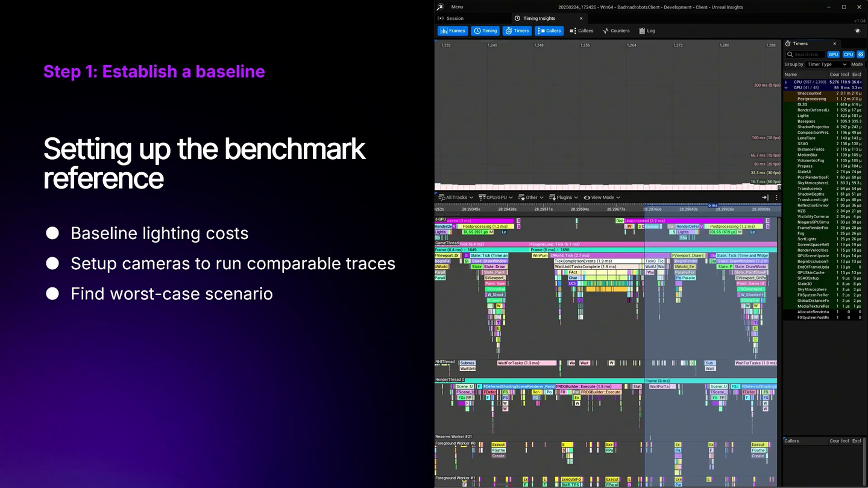Click the Frame (6 ms) - 1650 event
The width and height of the screenshot is (868, 488).
tap(653, 249)
